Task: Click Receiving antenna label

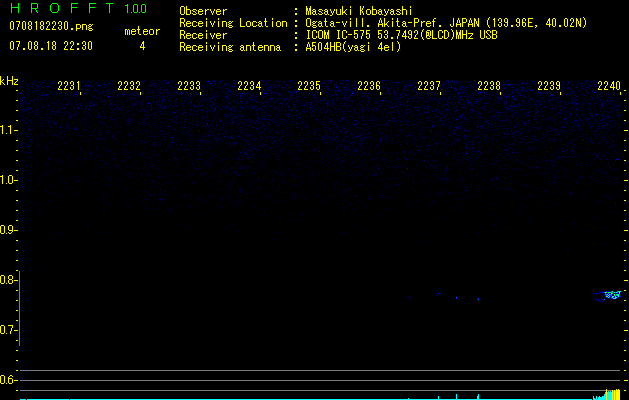Action: tap(230, 47)
